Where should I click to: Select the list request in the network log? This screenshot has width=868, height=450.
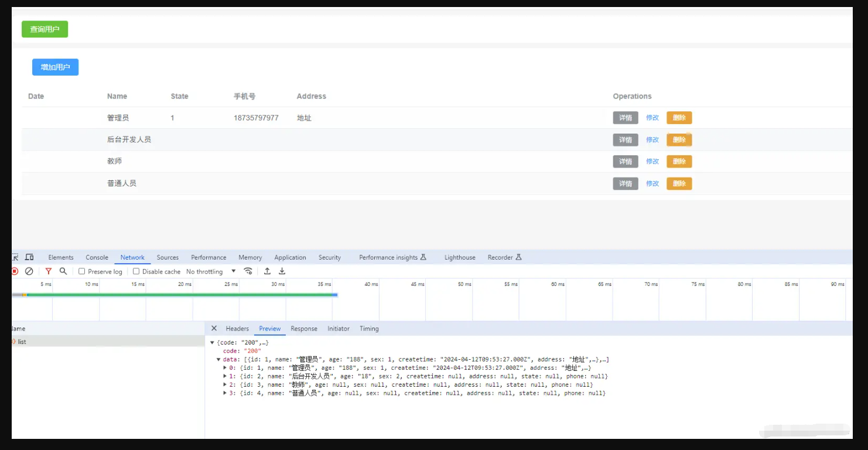(x=108, y=342)
